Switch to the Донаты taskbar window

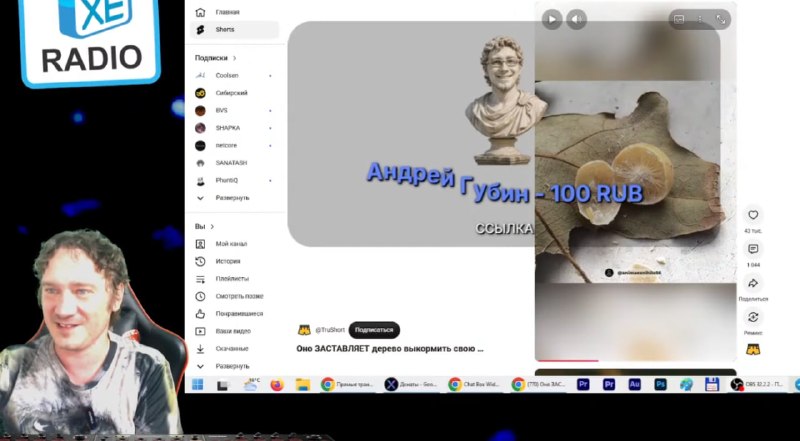click(412, 384)
